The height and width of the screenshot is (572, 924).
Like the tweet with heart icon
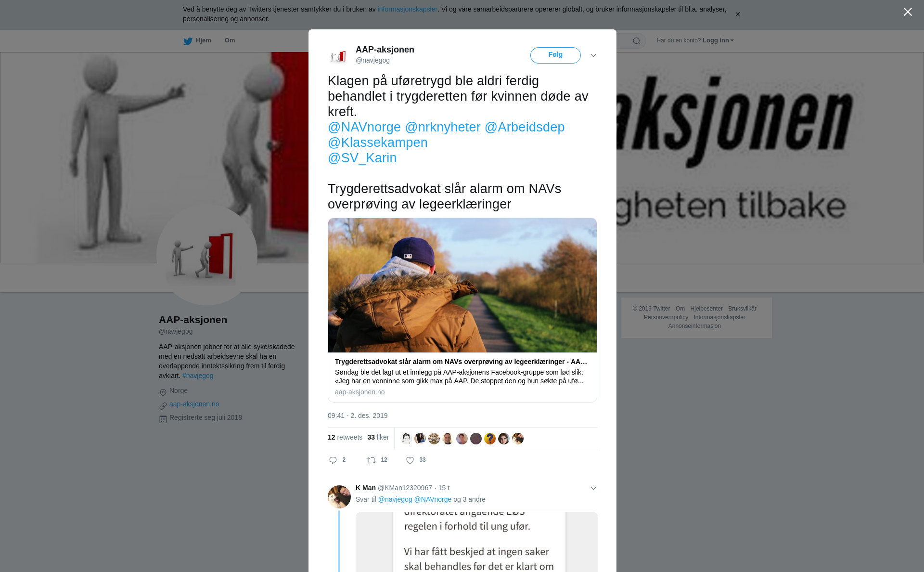tap(410, 460)
